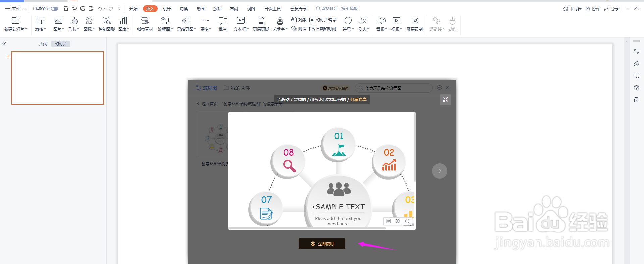This screenshot has width=644, height=264.
Task: Expand the undo history dropdown arrow
Action: (105, 9)
